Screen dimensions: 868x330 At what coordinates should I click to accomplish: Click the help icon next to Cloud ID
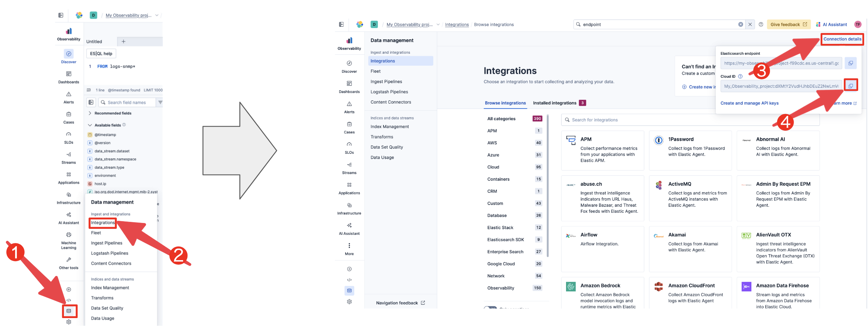(x=740, y=76)
